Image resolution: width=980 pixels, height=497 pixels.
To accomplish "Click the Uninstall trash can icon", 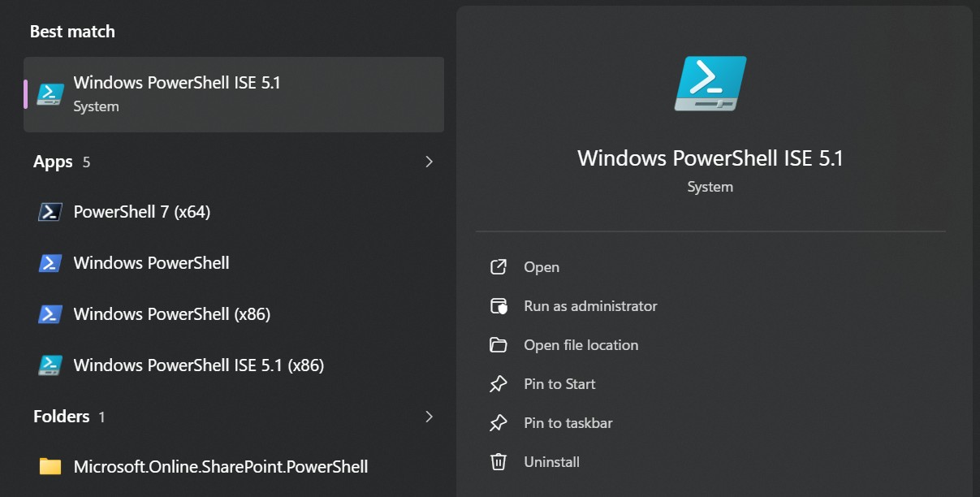I will [499, 462].
